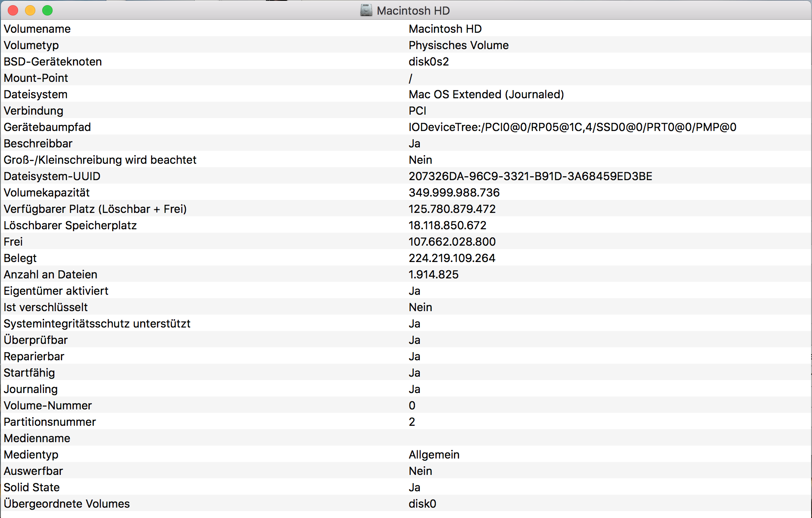Click the Macintosh HD disk icon in title bar

pos(366,10)
